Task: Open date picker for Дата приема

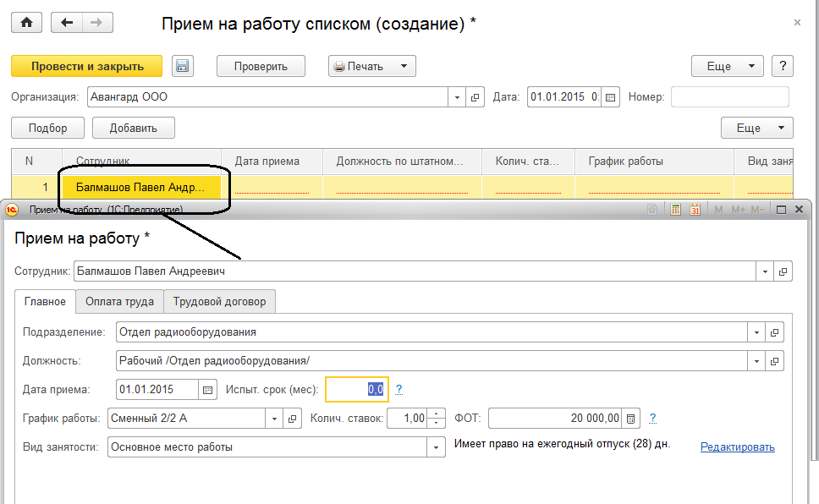Action: click(208, 390)
